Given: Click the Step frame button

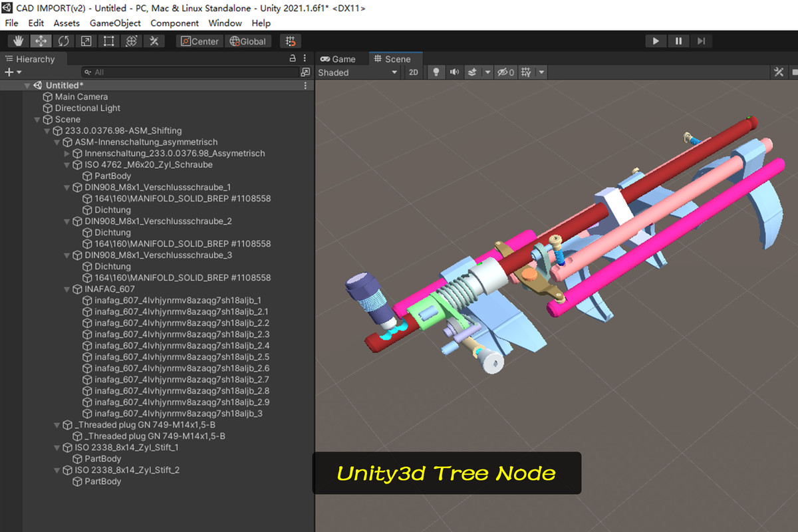Looking at the screenshot, I should click(x=701, y=41).
